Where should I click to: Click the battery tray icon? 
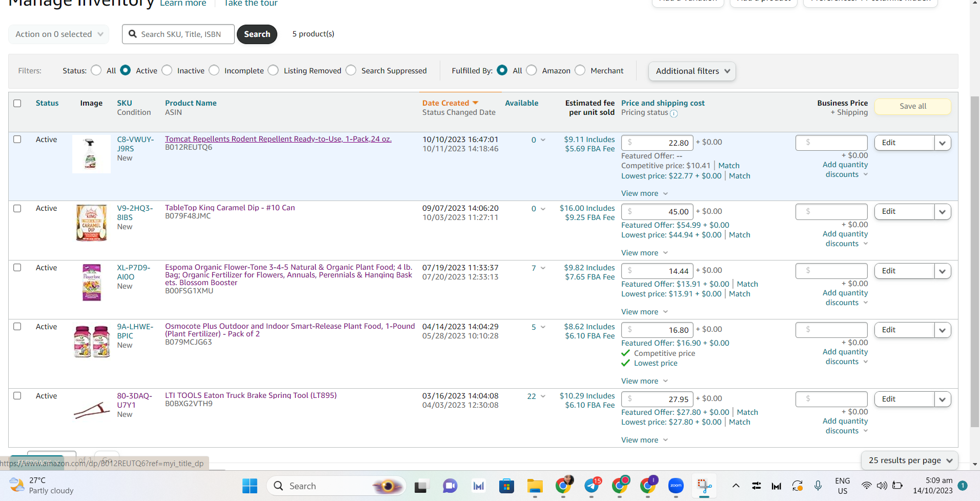click(x=897, y=486)
